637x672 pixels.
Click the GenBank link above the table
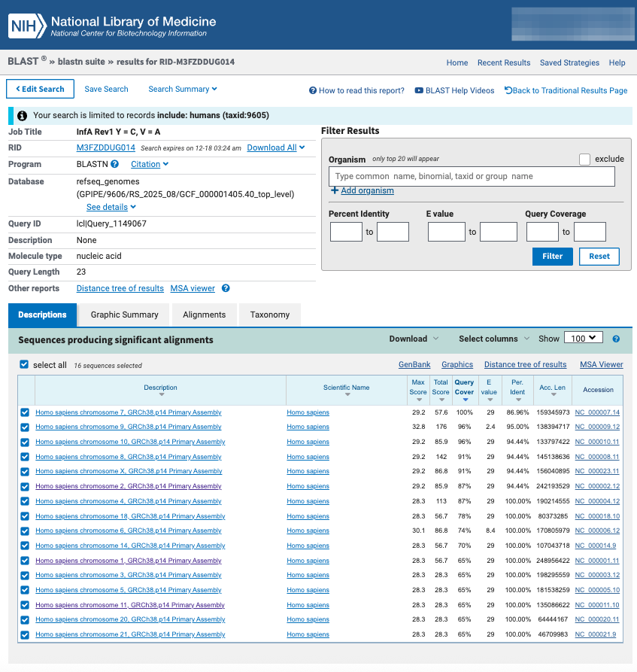click(414, 365)
